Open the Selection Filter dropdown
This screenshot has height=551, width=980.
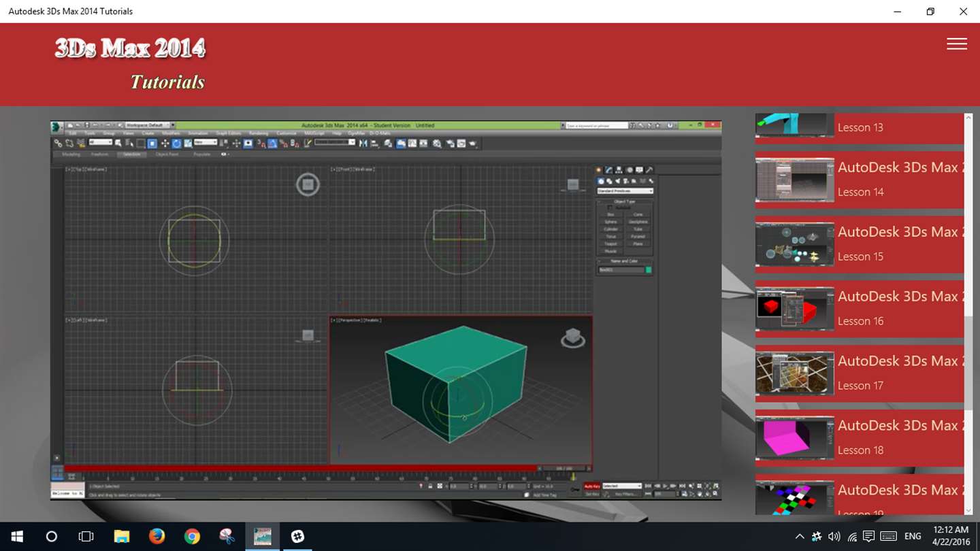pyautogui.click(x=100, y=142)
